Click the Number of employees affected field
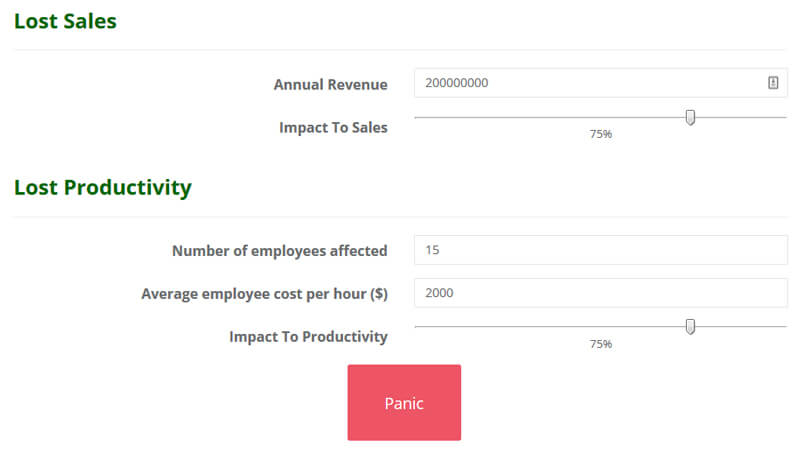The width and height of the screenshot is (800, 470). coord(600,250)
